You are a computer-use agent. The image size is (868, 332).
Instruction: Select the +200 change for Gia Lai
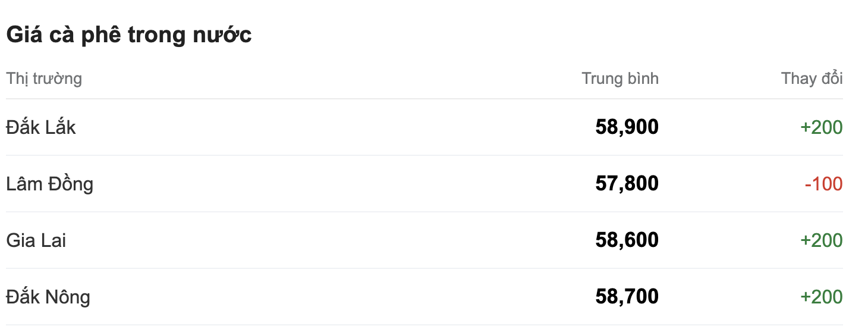pos(822,240)
